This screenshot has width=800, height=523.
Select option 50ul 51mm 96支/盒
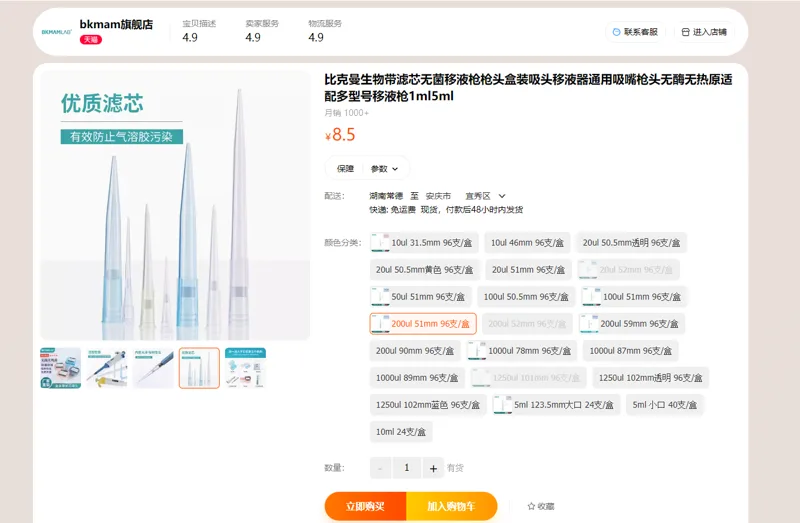[x=420, y=296]
